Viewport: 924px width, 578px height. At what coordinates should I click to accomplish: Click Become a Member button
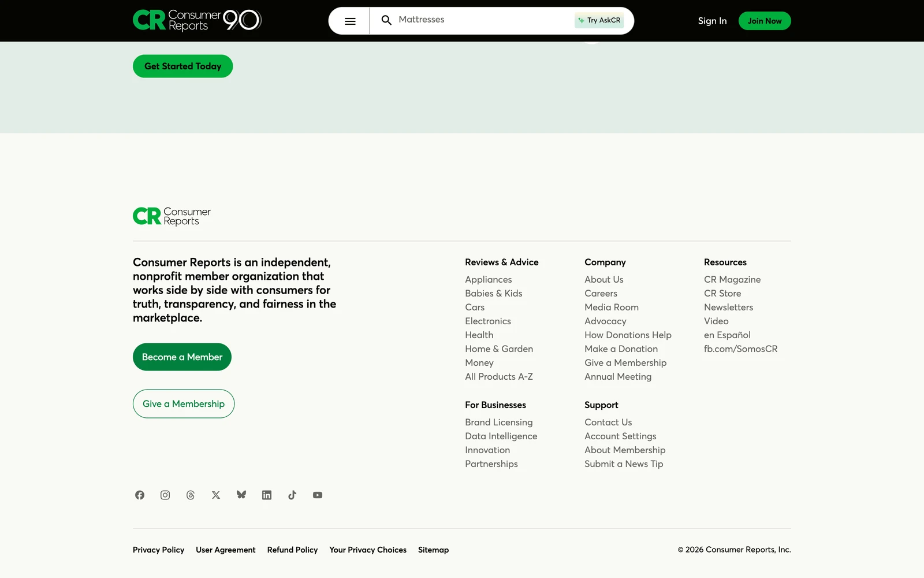click(x=182, y=357)
